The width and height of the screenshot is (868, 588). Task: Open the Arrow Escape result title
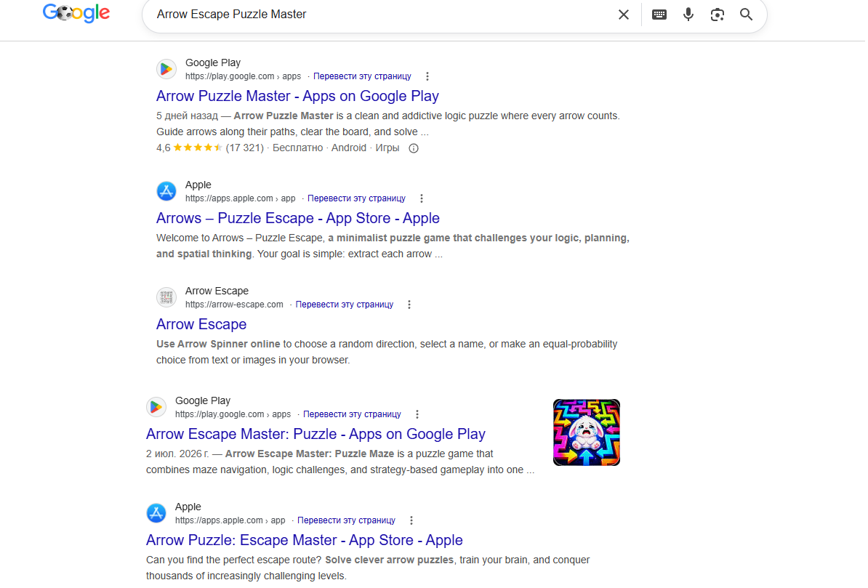(202, 325)
